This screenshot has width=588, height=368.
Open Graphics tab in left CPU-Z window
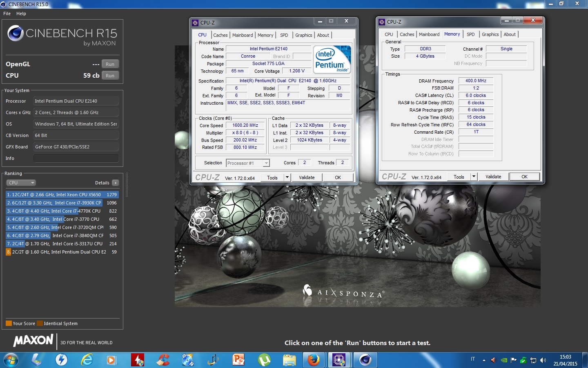tap(304, 35)
